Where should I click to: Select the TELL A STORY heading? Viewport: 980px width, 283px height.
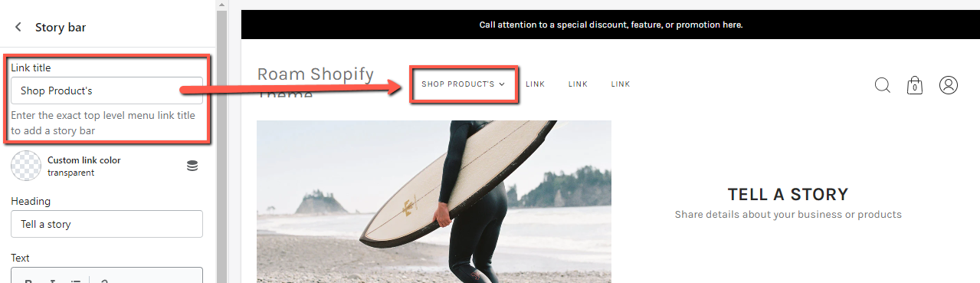788,195
